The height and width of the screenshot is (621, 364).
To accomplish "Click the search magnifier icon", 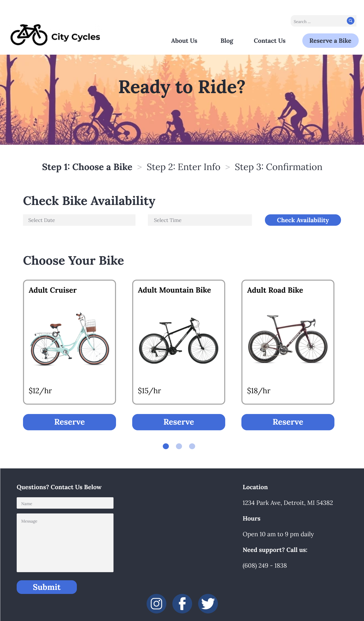I will tap(350, 21).
